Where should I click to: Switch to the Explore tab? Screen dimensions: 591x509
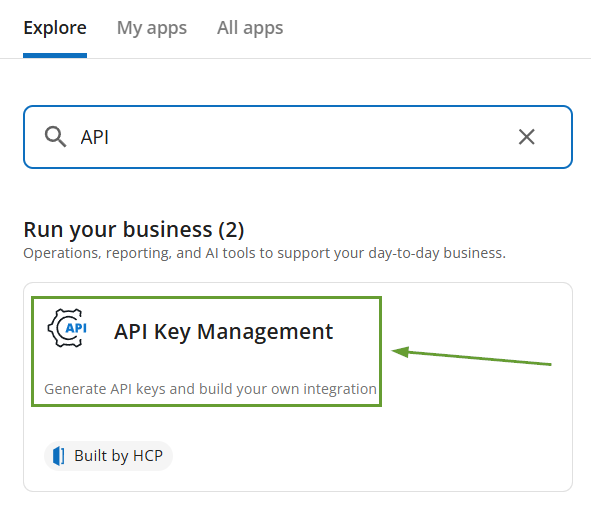click(x=55, y=28)
